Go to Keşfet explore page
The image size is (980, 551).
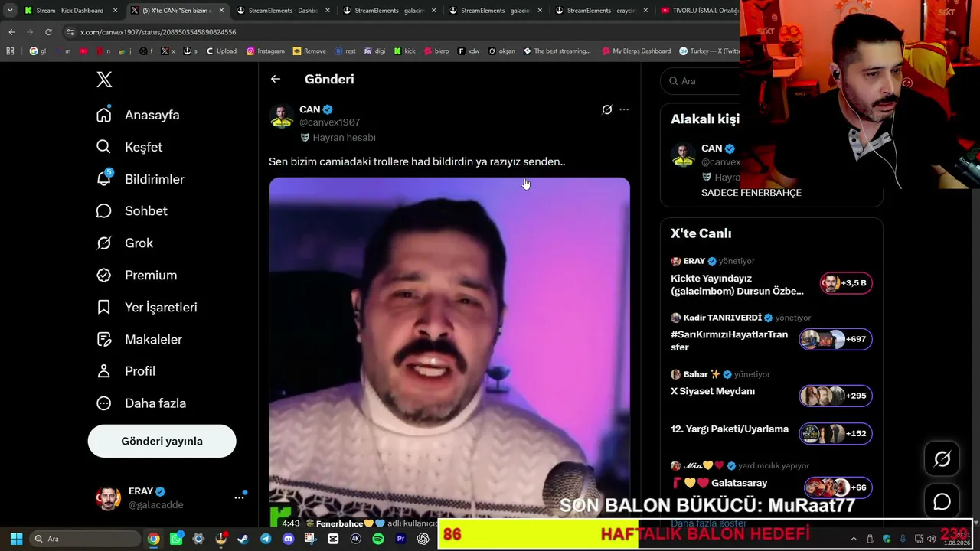click(129, 147)
